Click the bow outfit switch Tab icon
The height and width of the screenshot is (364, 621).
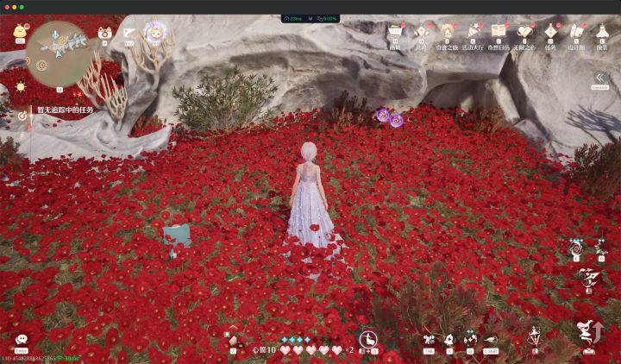tap(429, 340)
